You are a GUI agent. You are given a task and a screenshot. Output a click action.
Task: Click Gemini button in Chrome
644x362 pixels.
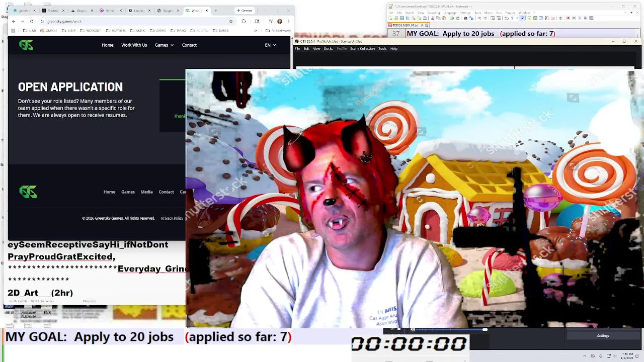click(245, 11)
